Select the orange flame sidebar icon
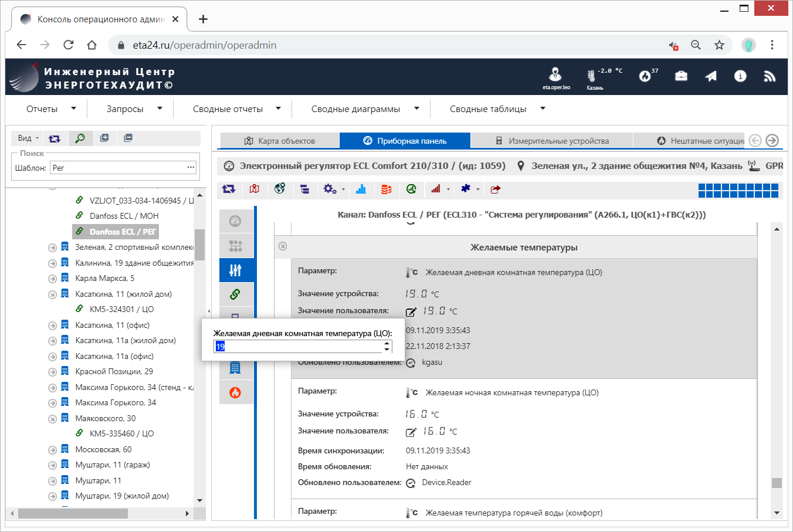Screen dimensions: 793x532 [235, 392]
